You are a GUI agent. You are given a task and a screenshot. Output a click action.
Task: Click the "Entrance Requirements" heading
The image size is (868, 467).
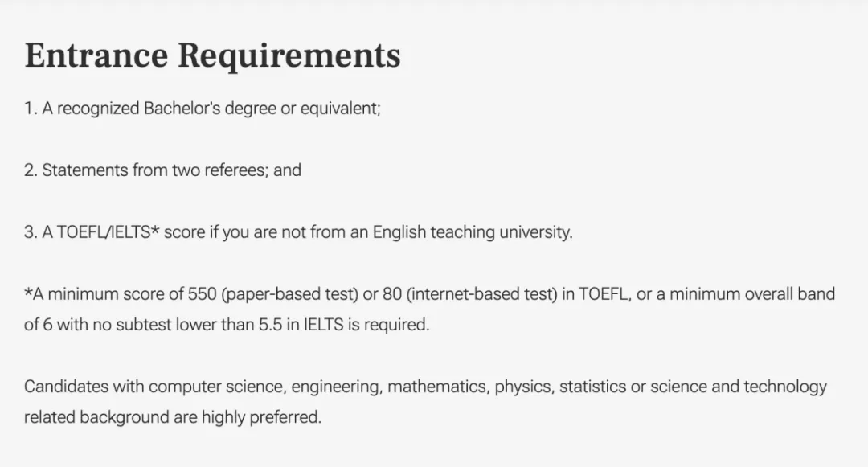click(212, 56)
